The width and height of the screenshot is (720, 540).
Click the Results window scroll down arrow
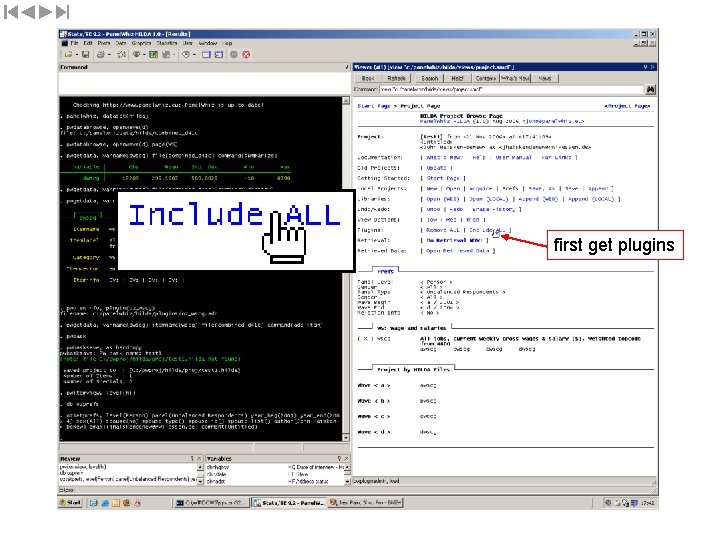click(346, 438)
